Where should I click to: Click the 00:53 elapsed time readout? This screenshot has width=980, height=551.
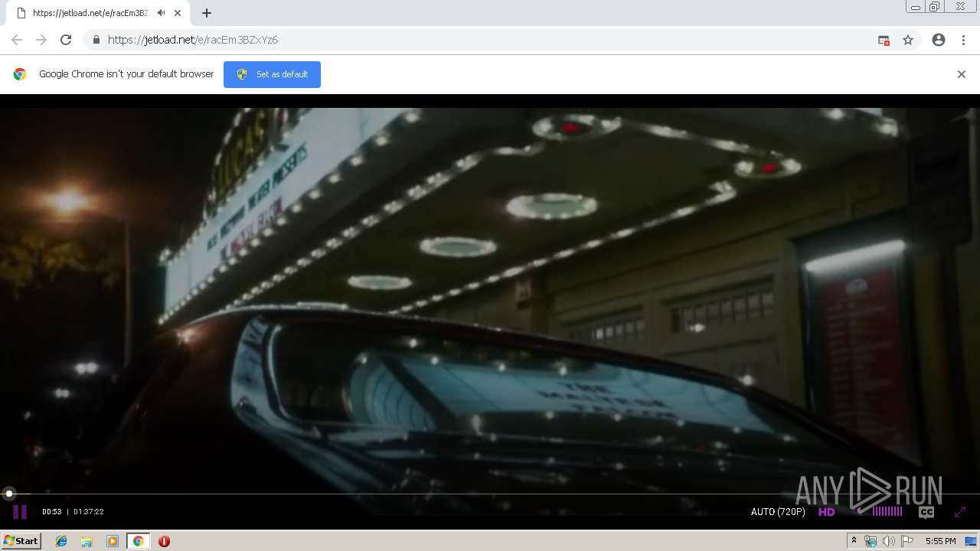(52, 512)
